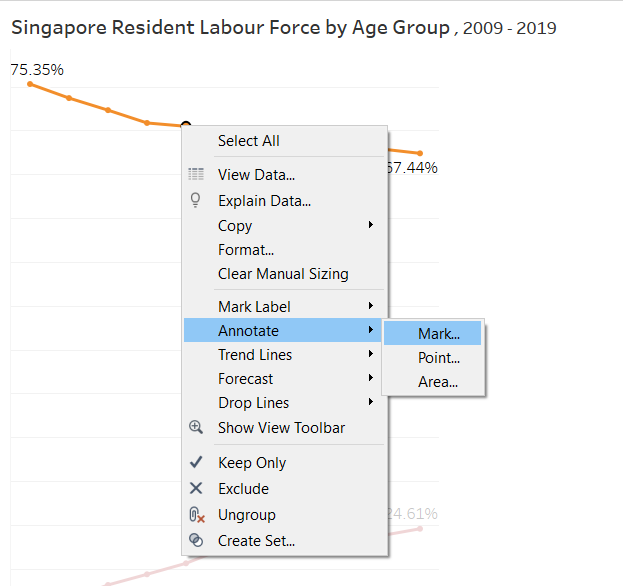The height and width of the screenshot is (586, 623).
Task: Click the Show View Toolbar magnifier icon
Action: tap(196, 427)
